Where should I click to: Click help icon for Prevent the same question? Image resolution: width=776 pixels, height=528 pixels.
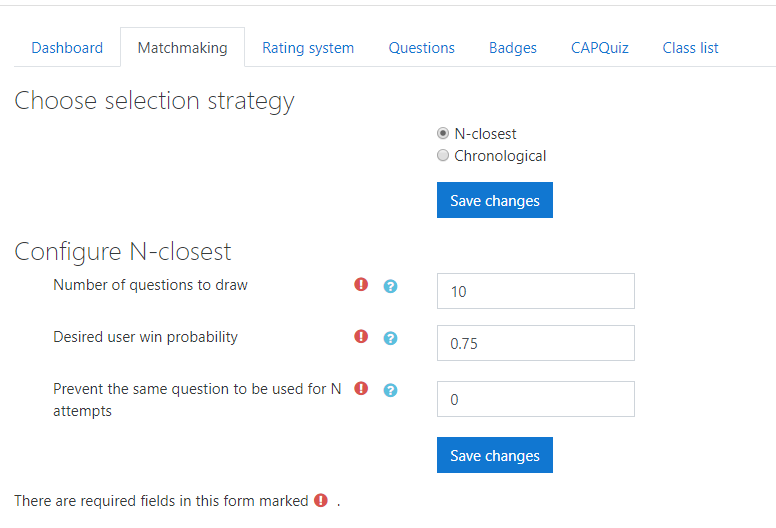point(391,390)
